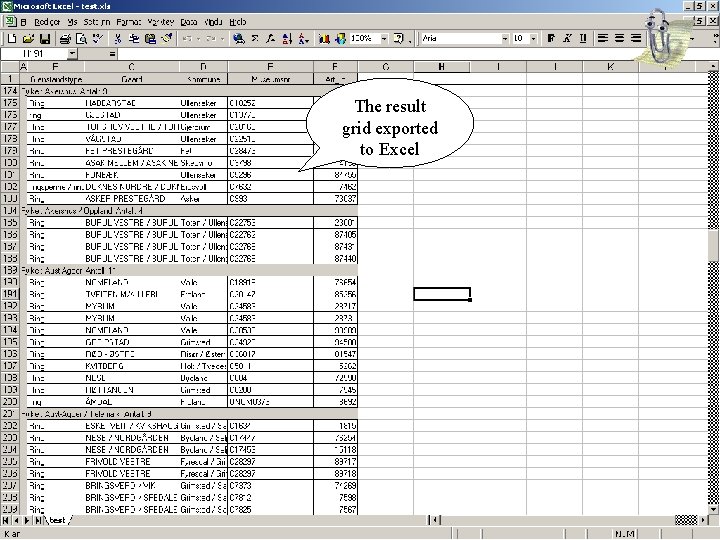Open the Fil menu

[x=24, y=22]
